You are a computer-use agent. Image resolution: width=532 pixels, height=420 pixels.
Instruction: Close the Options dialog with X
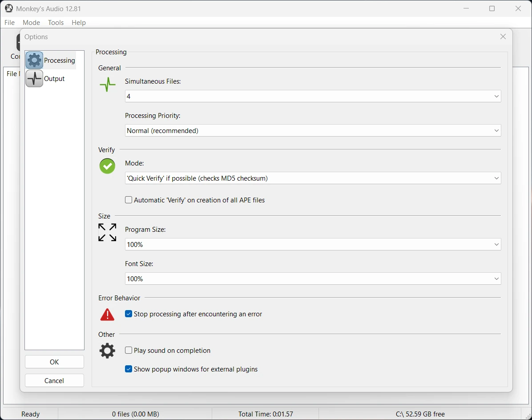[x=503, y=36]
